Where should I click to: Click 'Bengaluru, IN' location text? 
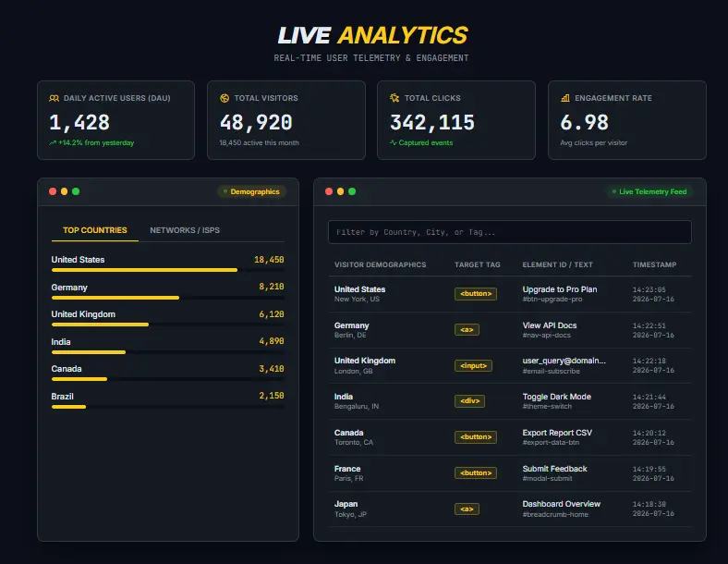point(357,407)
